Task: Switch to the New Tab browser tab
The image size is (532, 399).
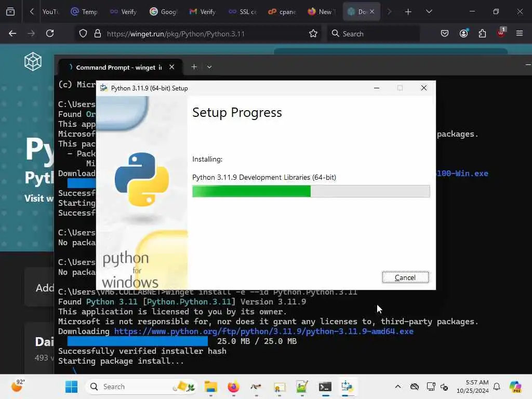Action: (x=321, y=12)
